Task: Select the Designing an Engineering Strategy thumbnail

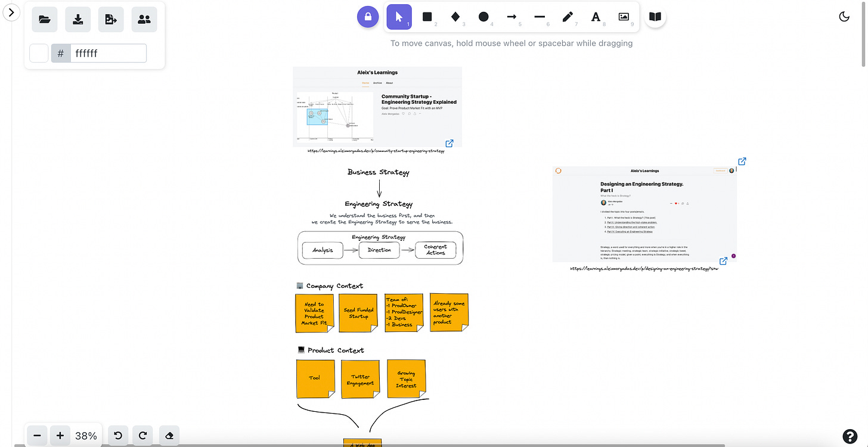Action: [644, 214]
